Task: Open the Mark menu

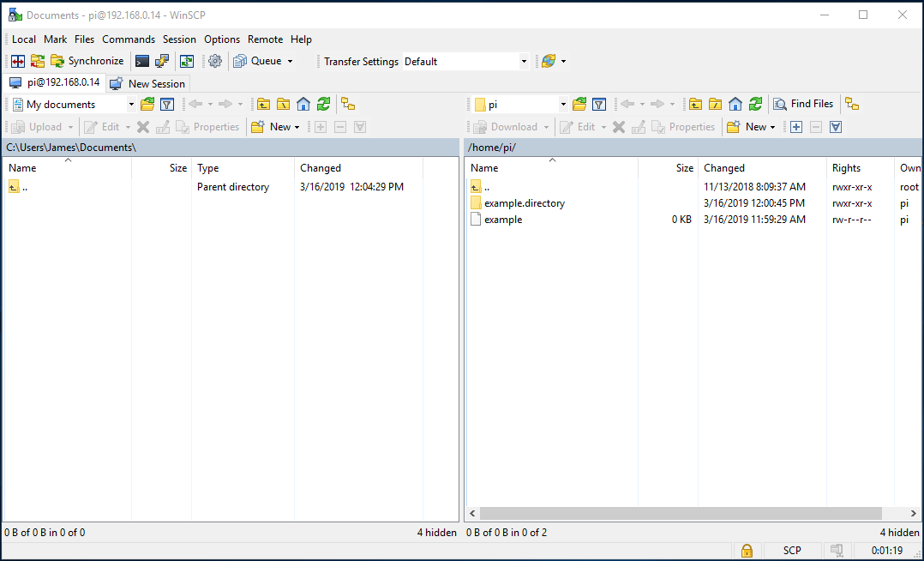Action: coord(56,39)
